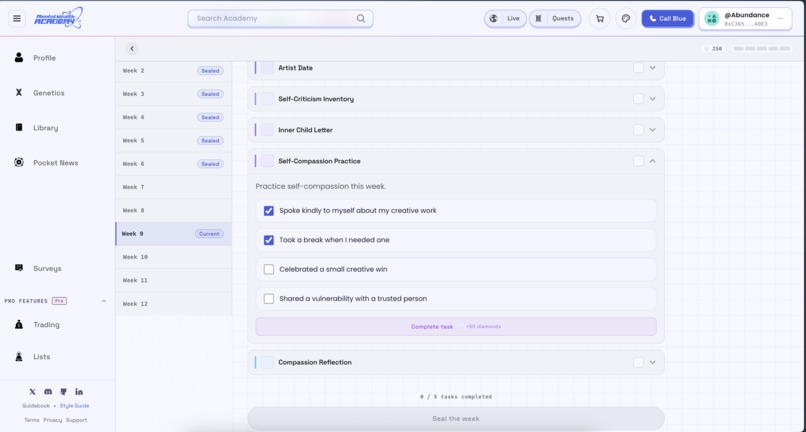Click the Abundance profile avatar
Viewport: 806px width, 432px height.
pyautogui.click(x=712, y=19)
